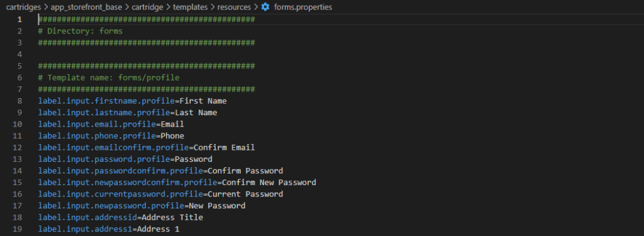Viewport: 644px width, 236px height.
Task: Place cursor on '# Directory: forms' comment
Action: click(x=80, y=31)
